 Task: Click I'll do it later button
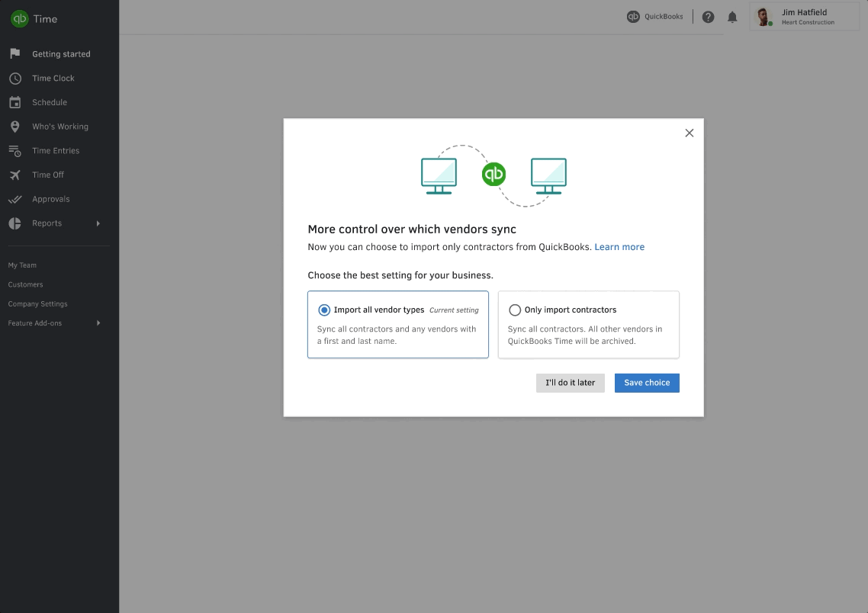(x=571, y=383)
